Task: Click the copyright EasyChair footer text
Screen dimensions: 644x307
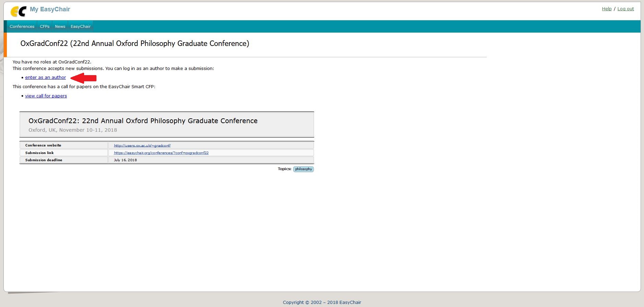Action: coord(322,302)
